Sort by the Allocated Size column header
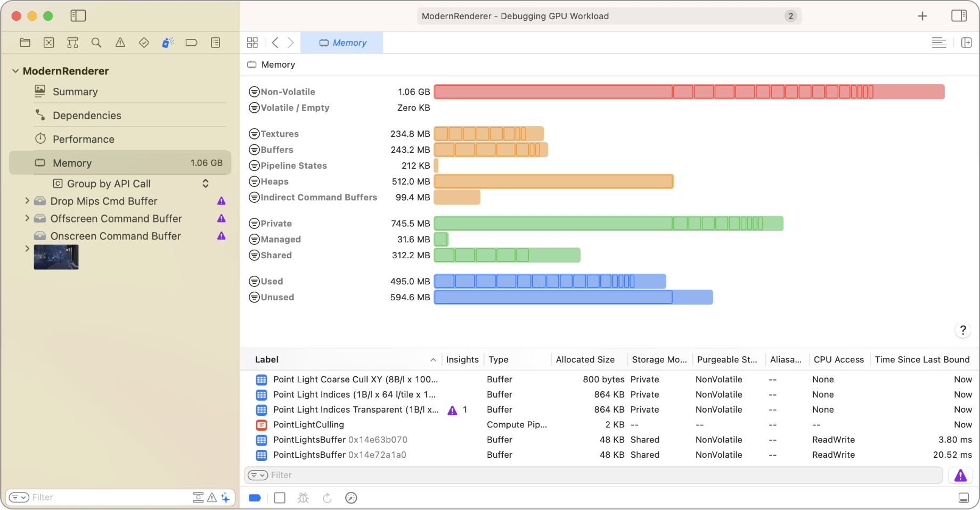 click(x=585, y=360)
